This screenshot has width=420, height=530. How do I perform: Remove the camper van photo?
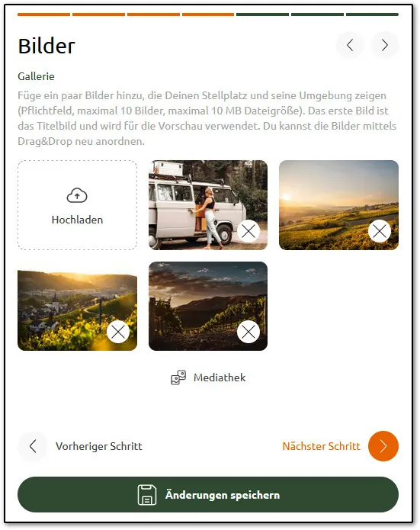pyautogui.click(x=248, y=231)
